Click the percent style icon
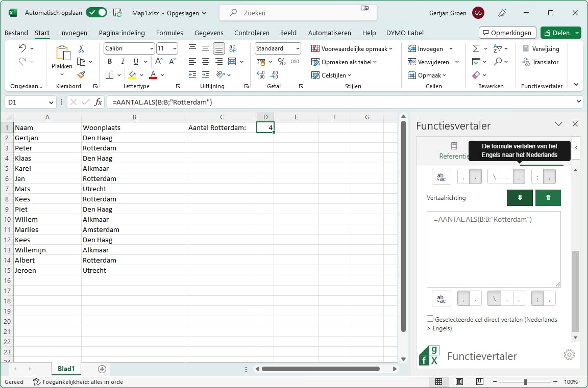 (x=281, y=62)
